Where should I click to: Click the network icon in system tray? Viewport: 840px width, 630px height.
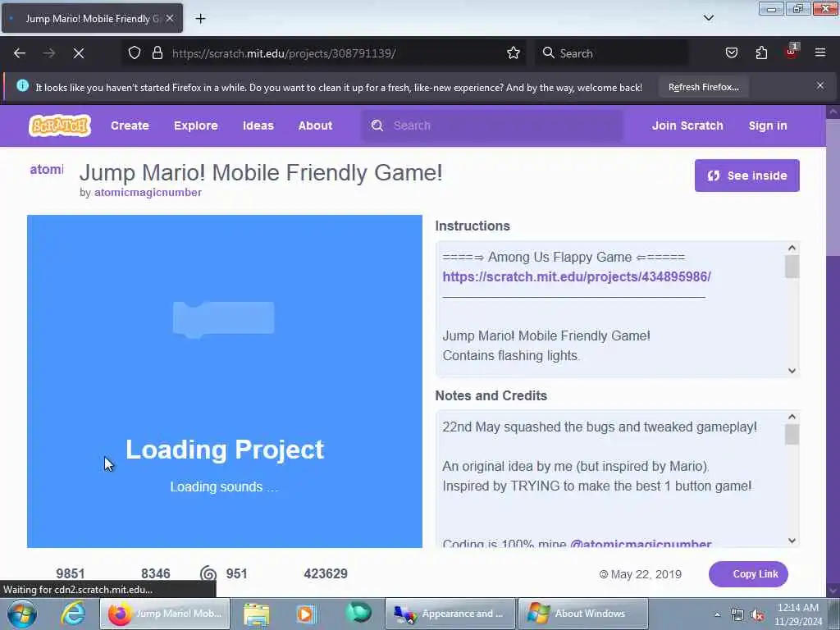click(737, 615)
